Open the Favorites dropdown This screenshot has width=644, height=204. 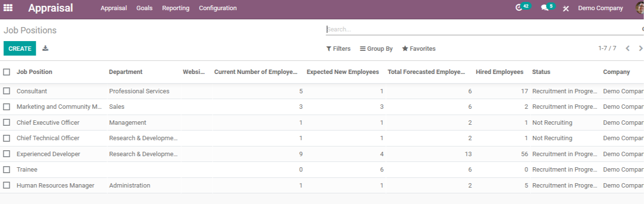pos(419,49)
